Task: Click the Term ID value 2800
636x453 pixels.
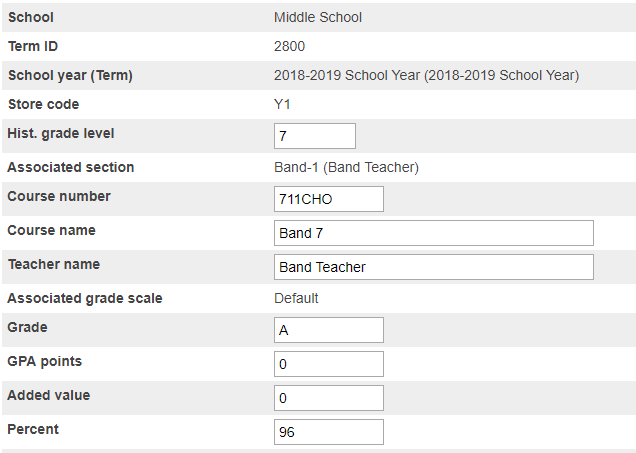Action: click(289, 46)
